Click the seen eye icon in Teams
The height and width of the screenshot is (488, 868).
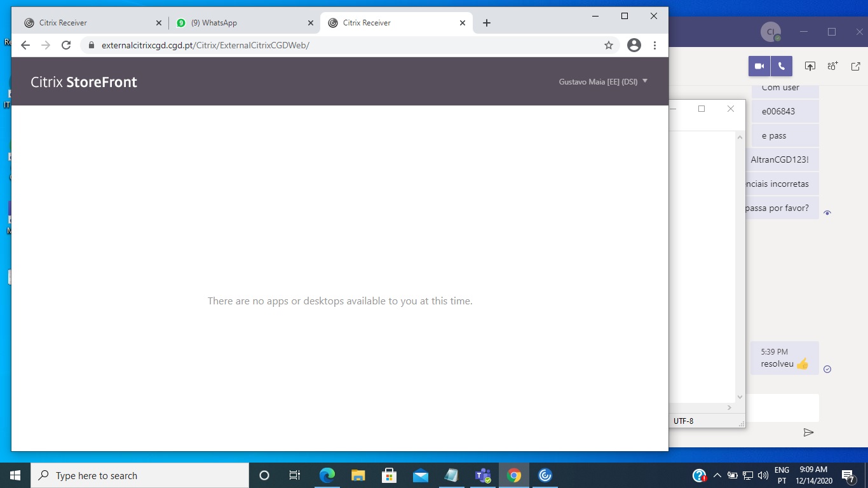click(827, 213)
